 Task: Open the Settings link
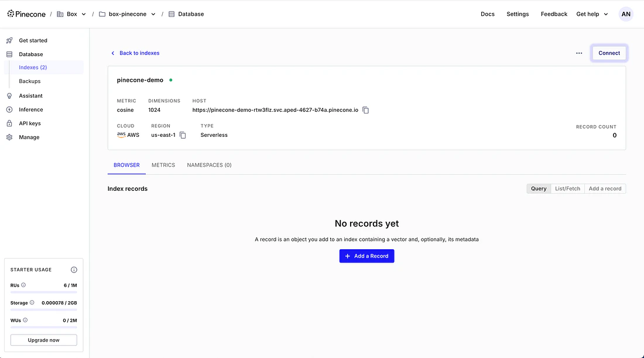[x=518, y=14]
